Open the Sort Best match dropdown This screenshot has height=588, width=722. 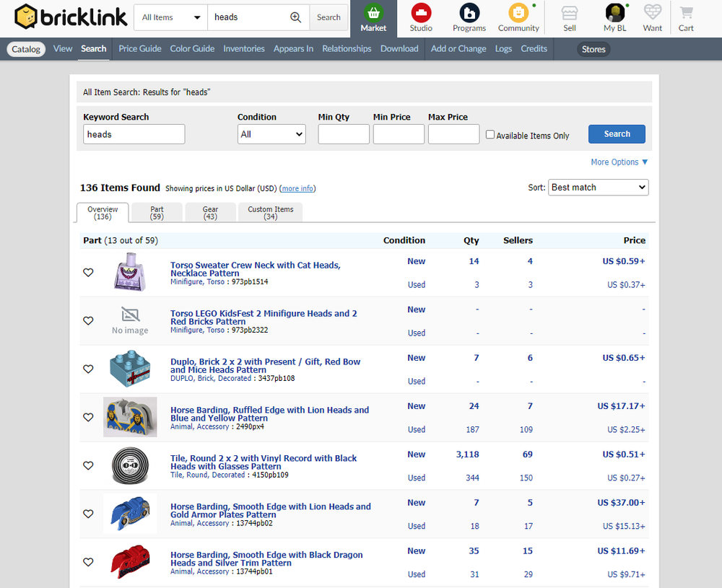click(598, 187)
